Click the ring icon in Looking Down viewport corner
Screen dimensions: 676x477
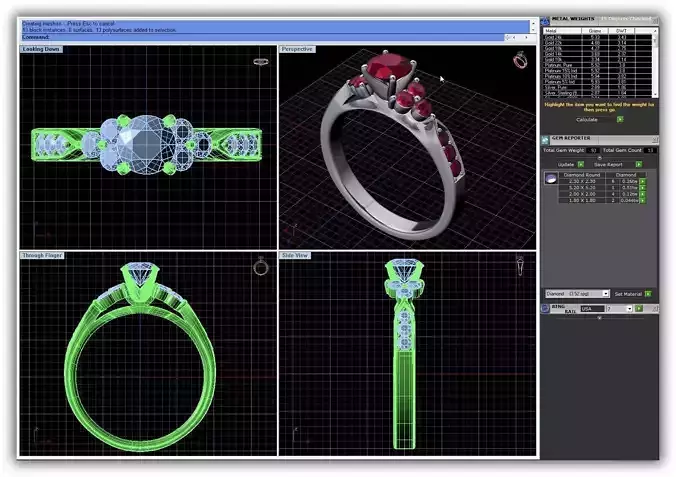point(260,62)
